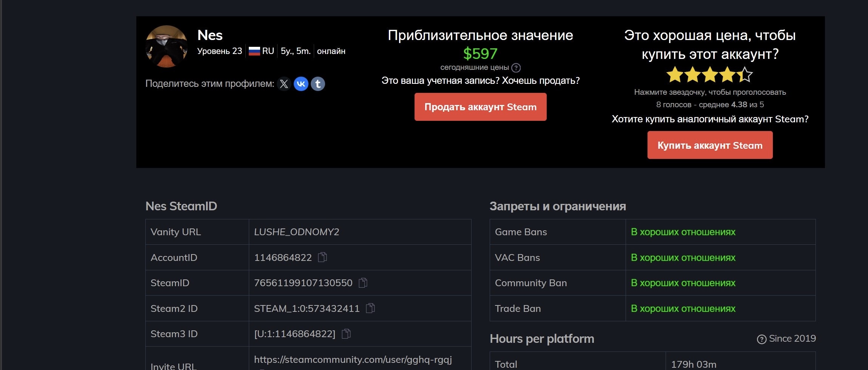Screen dimensions: 868x370
Task: Click the онлайн status label
Action: click(x=331, y=51)
